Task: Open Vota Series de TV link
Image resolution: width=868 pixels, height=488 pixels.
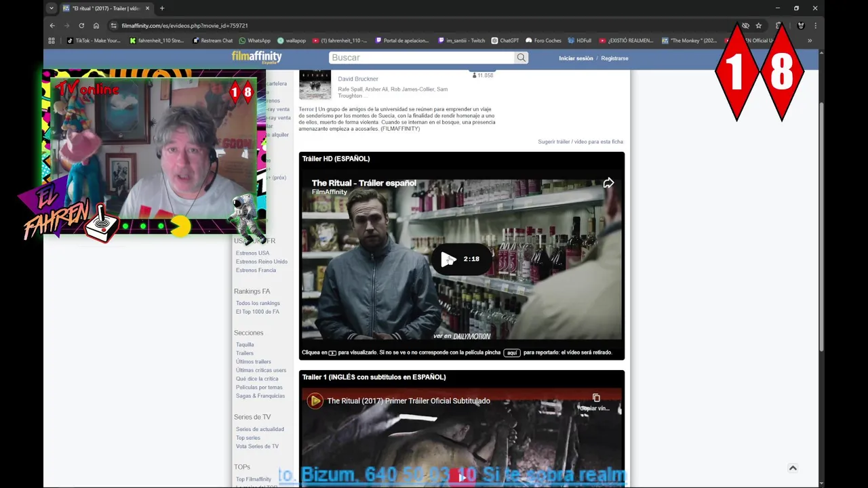Action: 257,446
